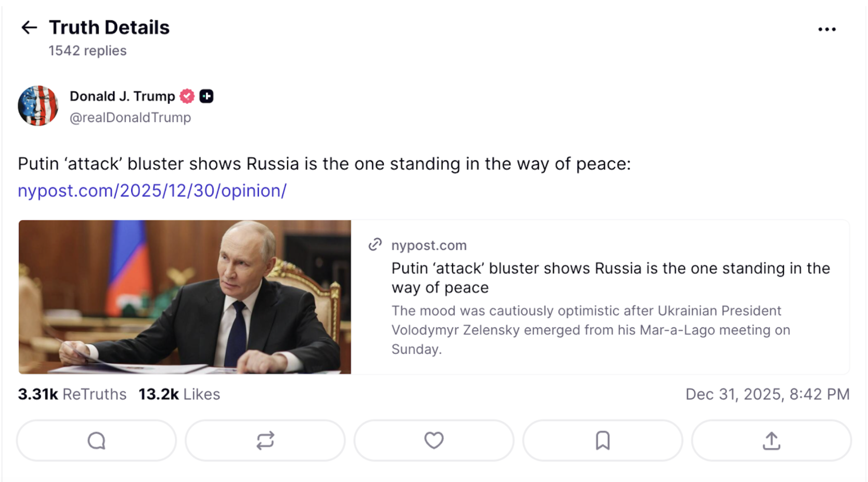Click the red verified checkmark badge

[x=187, y=96]
